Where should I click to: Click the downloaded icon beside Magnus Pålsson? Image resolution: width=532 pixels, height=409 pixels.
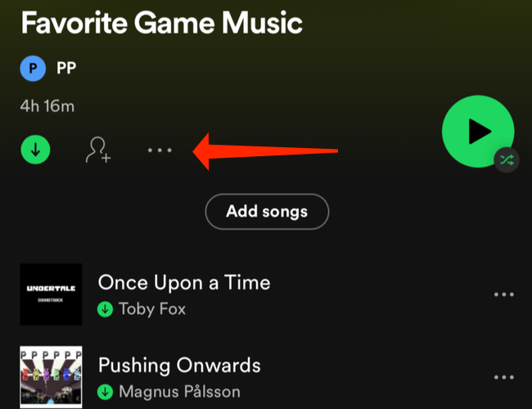point(105,392)
